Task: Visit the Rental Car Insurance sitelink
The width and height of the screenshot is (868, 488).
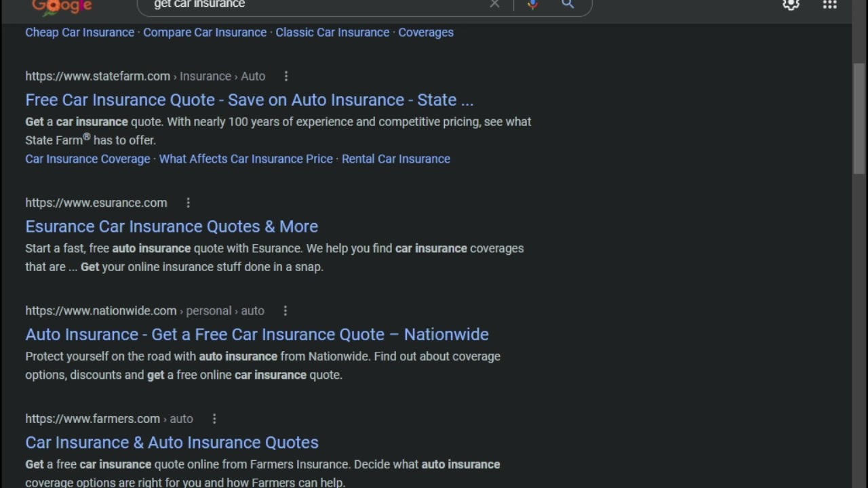Action: tap(396, 159)
